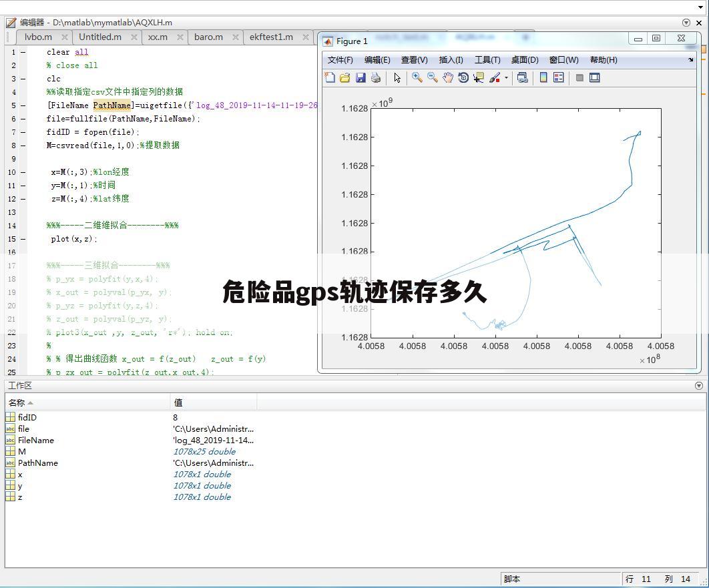
Task: Switch to the Untitled.m editor tab
Action: point(100,37)
